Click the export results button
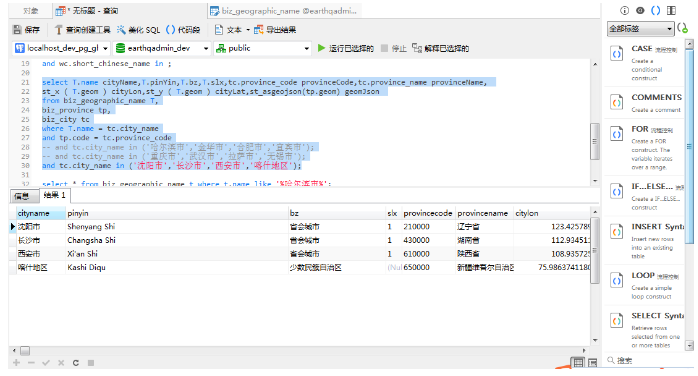This screenshot has width=698, height=376. tap(275, 30)
